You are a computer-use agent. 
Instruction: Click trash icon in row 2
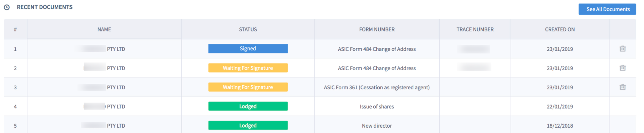(623, 68)
